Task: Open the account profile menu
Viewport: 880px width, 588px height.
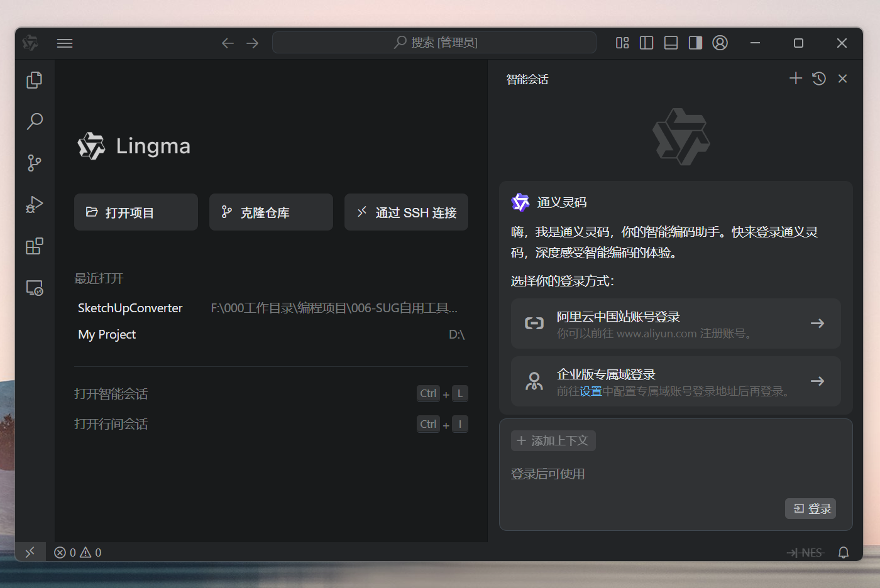Action: tap(720, 43)
